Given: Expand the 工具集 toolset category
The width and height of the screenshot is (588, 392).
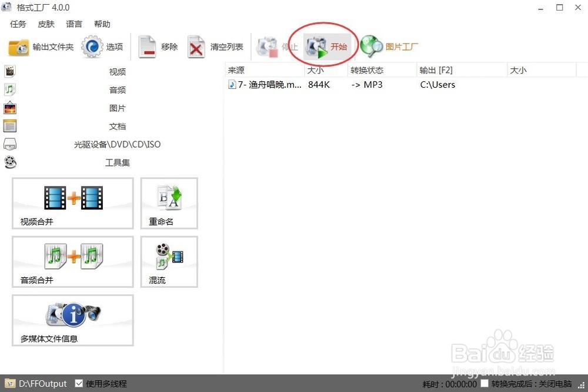Looking at the screenshot, I should 116,162.
